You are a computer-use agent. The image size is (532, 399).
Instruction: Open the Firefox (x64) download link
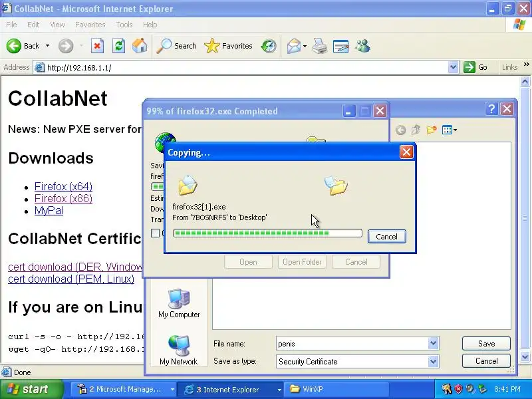pos(63,186)
